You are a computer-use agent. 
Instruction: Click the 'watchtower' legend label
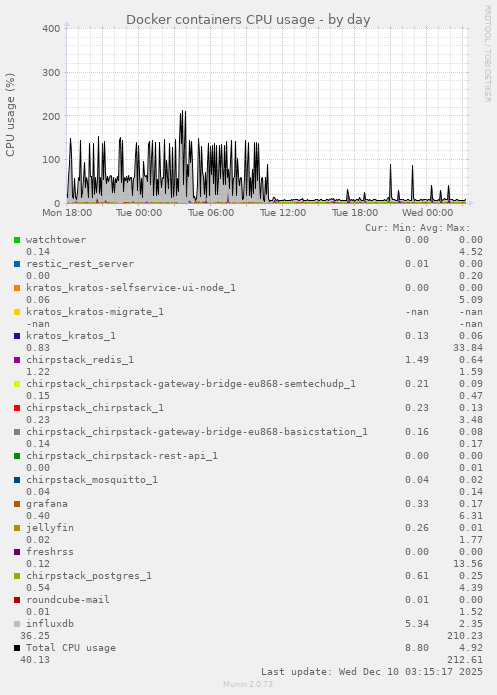(56, 240)
